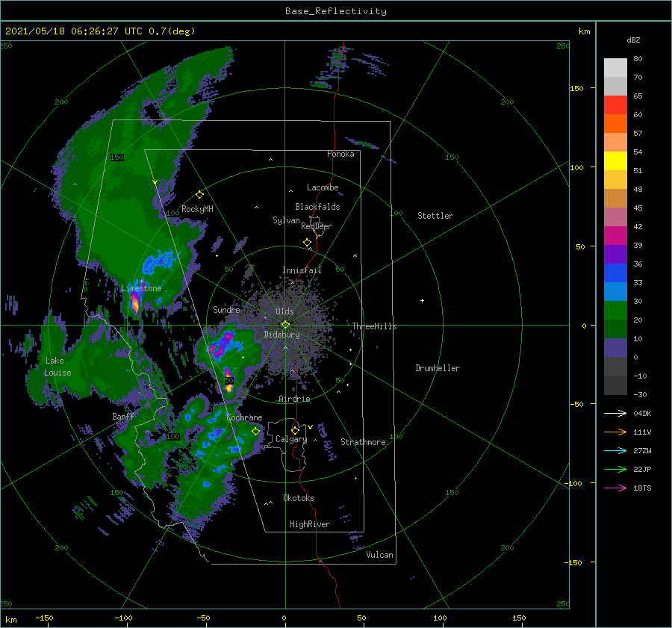This screenshot has width=672, height=628.
Task: Click the Lake Louise label
Action: 57,367
